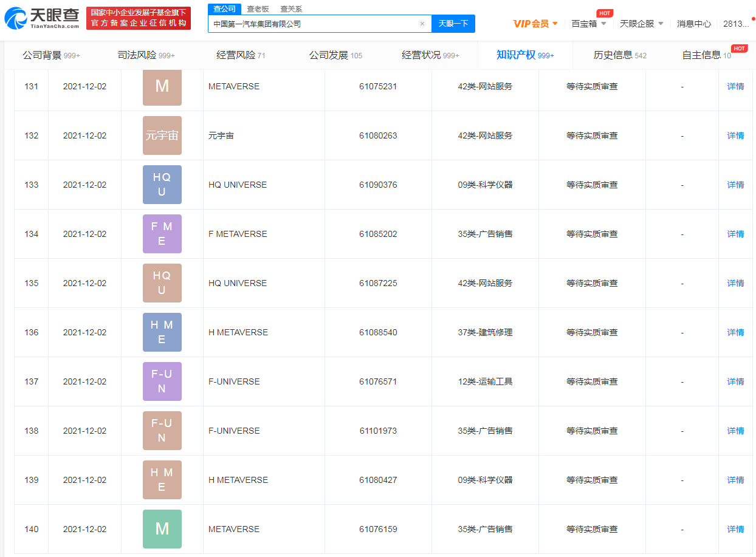
Task: Click the HQ UNIVERSE trademark icon in row 133
Action: (162, 185)
